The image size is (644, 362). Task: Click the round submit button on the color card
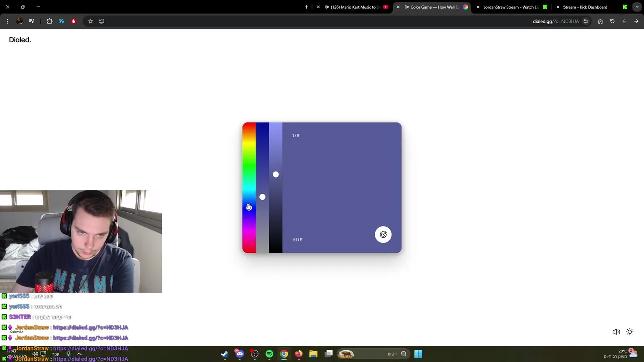pos(383,234)
